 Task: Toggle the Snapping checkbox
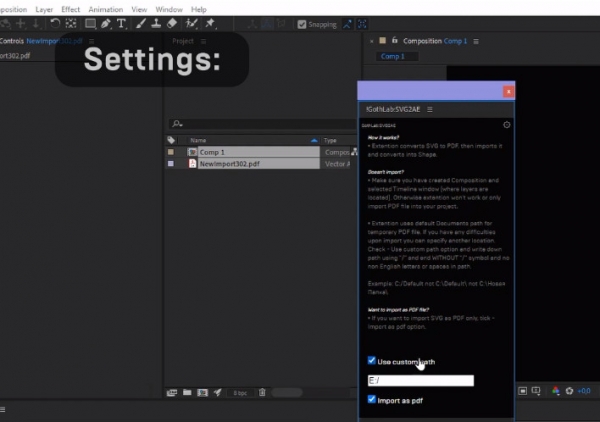pos(301,24)
